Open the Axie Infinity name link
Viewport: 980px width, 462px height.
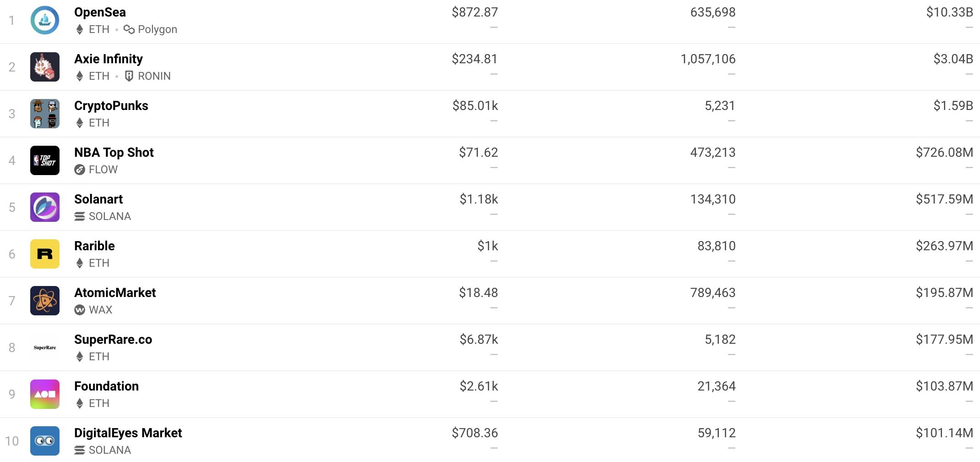(x=109, y=59)
